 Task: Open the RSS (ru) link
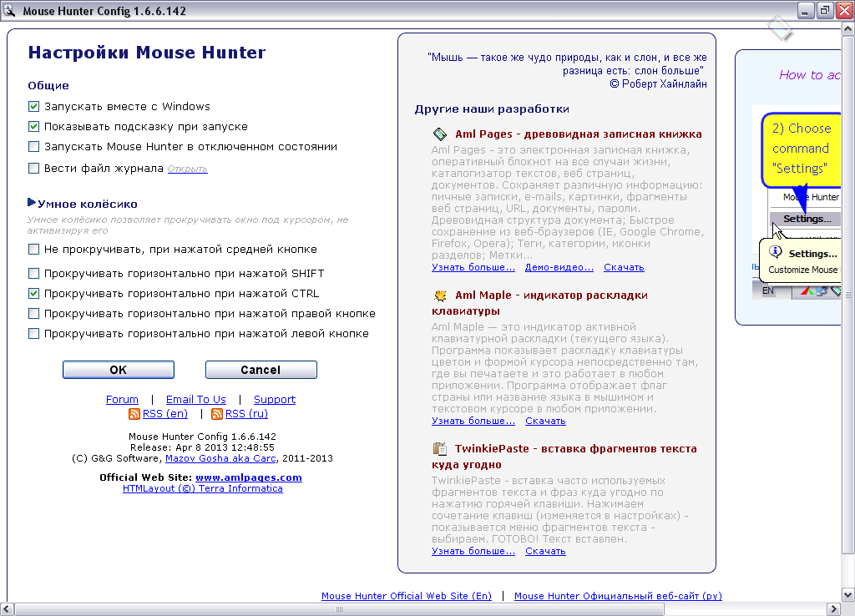pos(246,414)
